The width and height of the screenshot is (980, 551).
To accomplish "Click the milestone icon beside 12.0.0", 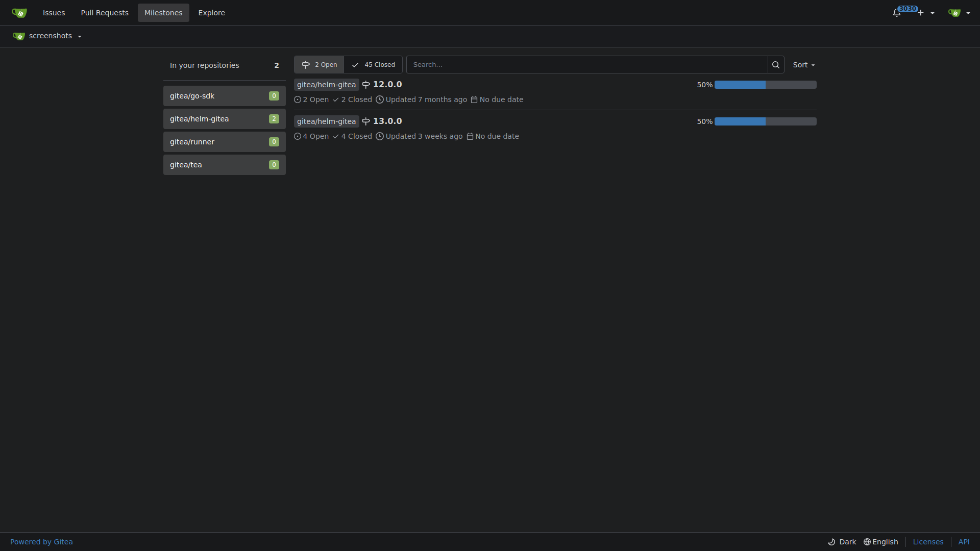I will point(366,85).
